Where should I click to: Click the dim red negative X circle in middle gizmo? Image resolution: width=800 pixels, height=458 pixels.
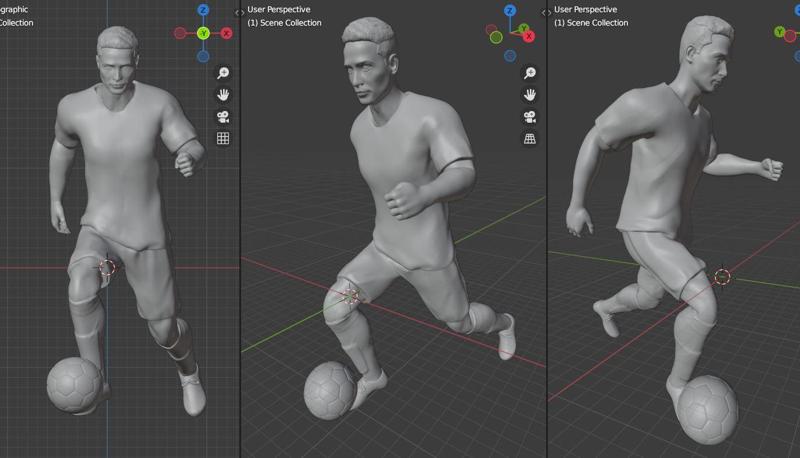491,29
